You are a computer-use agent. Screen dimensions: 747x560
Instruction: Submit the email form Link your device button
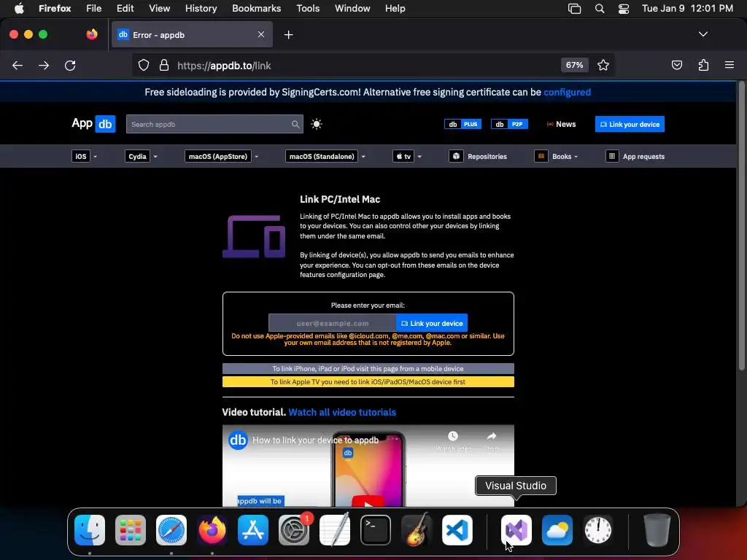point(432,323)
